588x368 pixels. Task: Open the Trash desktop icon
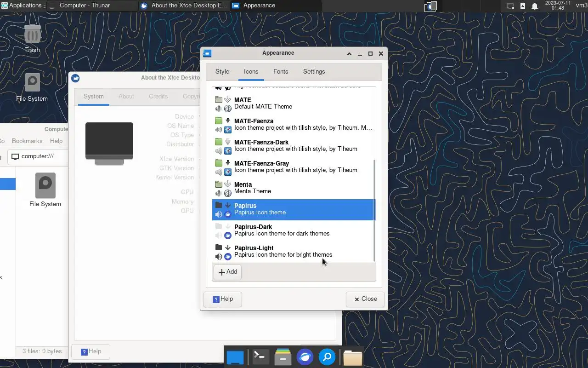[32, 39]
